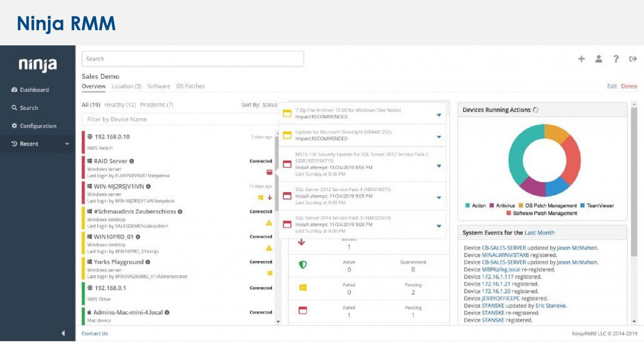Click the red down arrow servers icon

[x=302, y=242]
